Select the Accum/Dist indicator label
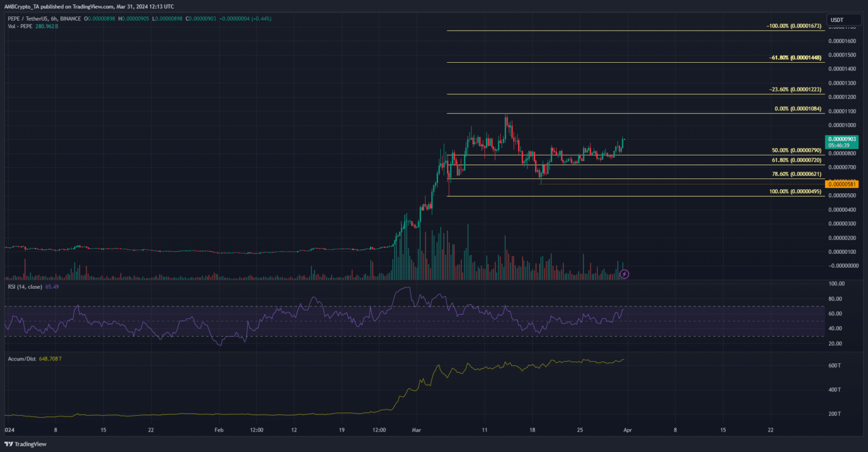 coord(22,359)
